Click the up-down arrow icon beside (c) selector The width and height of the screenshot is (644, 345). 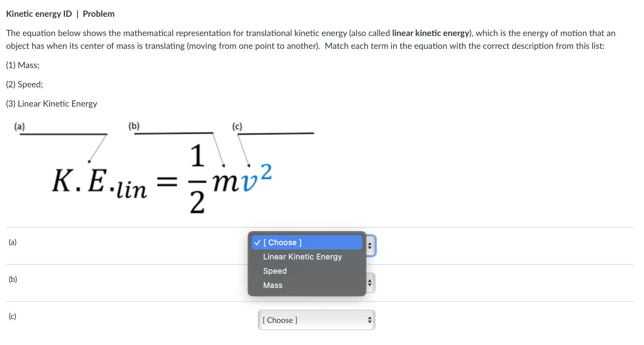370,320
